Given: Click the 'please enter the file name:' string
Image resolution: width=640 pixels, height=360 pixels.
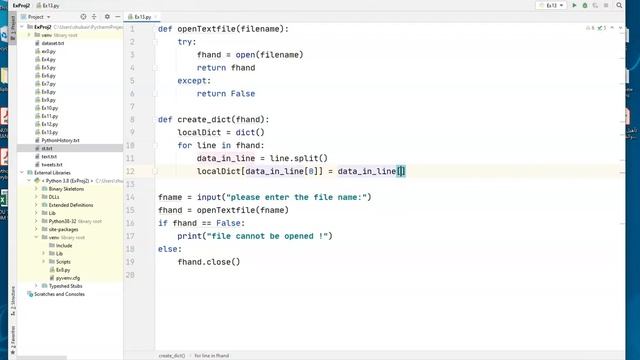Looking at the screenshot, I should tap(297, 197).
